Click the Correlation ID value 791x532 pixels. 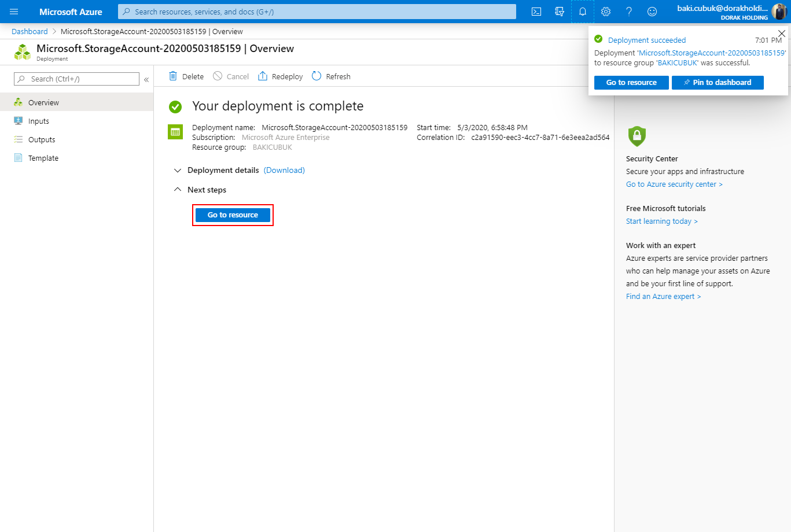(x=540, y=138)
